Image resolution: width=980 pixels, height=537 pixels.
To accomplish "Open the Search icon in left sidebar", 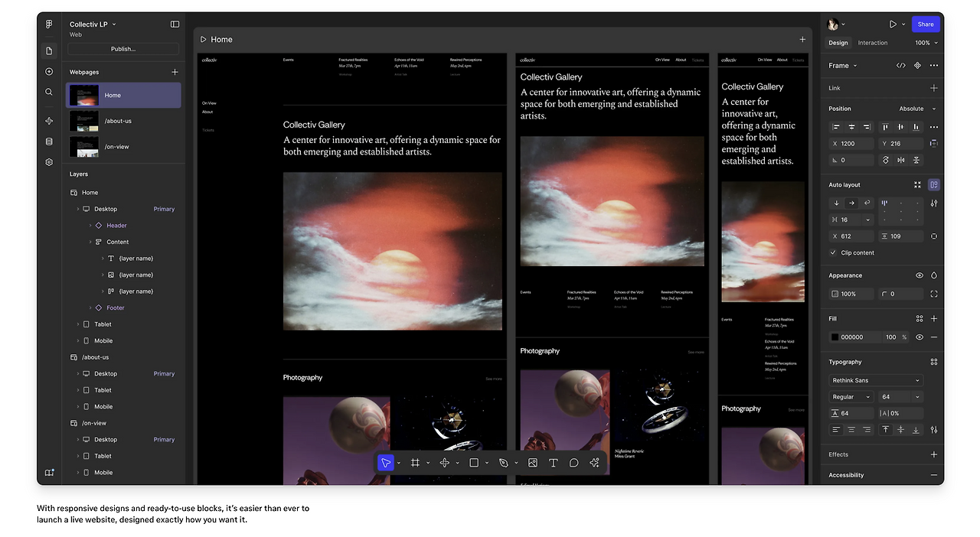I will (49, 92).
